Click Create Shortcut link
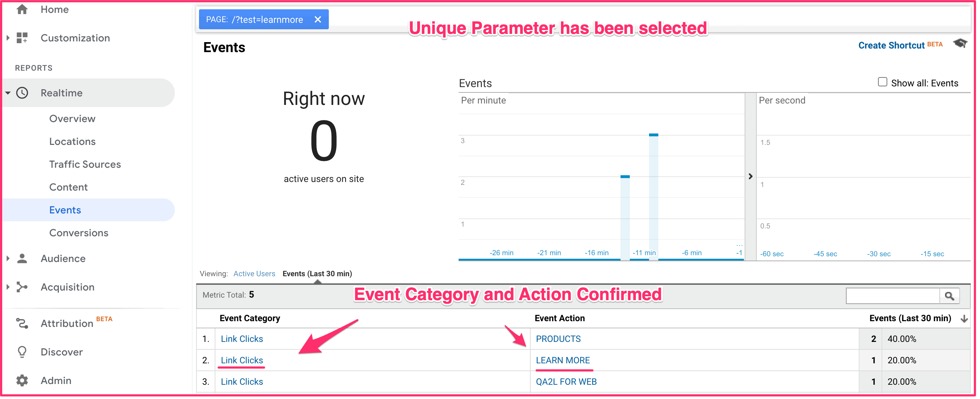The image size is (980, 399). click(891, 46)
